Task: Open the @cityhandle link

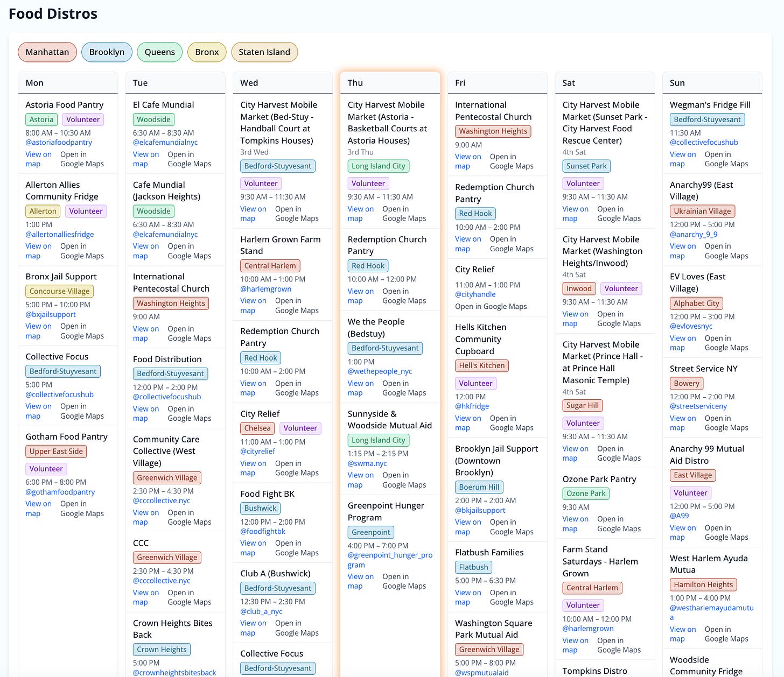Action: point(475,295)
